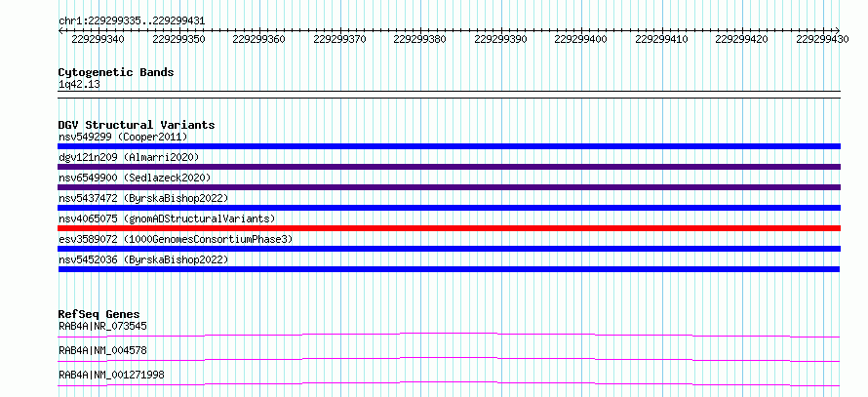Select the 1q42.13 band label
868x397 pixels.
(79, 85)
